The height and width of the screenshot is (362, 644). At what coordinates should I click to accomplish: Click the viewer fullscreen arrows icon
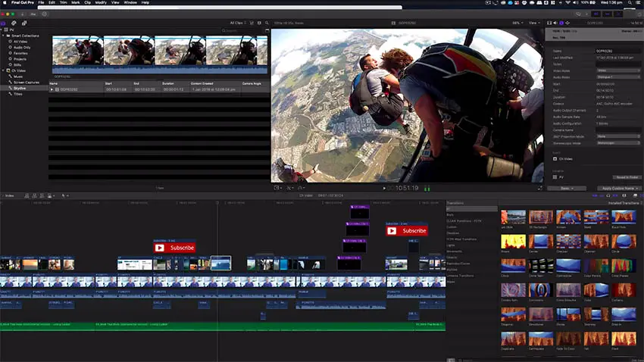pyautogui.click(x=539, y=189)
